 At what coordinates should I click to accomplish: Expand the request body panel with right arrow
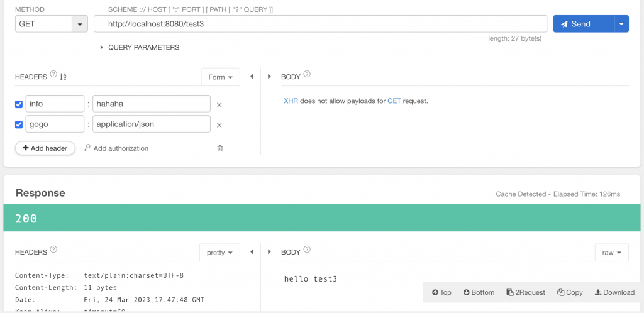269,76
